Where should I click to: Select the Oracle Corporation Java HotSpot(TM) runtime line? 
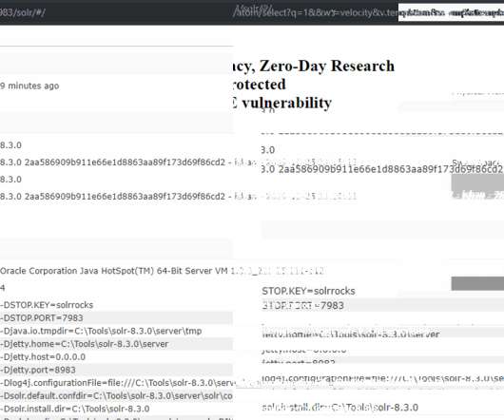pos(162,271)
